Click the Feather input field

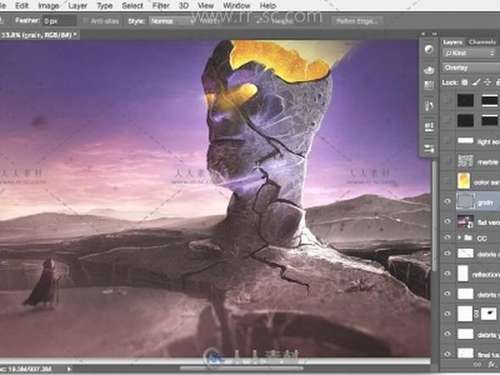(59, 21)
